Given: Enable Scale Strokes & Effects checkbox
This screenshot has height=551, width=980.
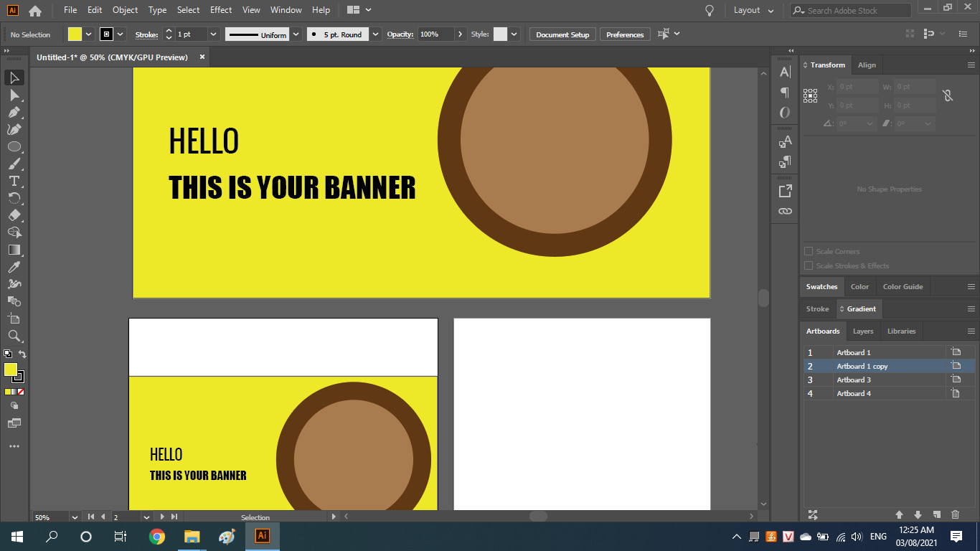Looking at the screenshot, I should click(x=809, y=265).
